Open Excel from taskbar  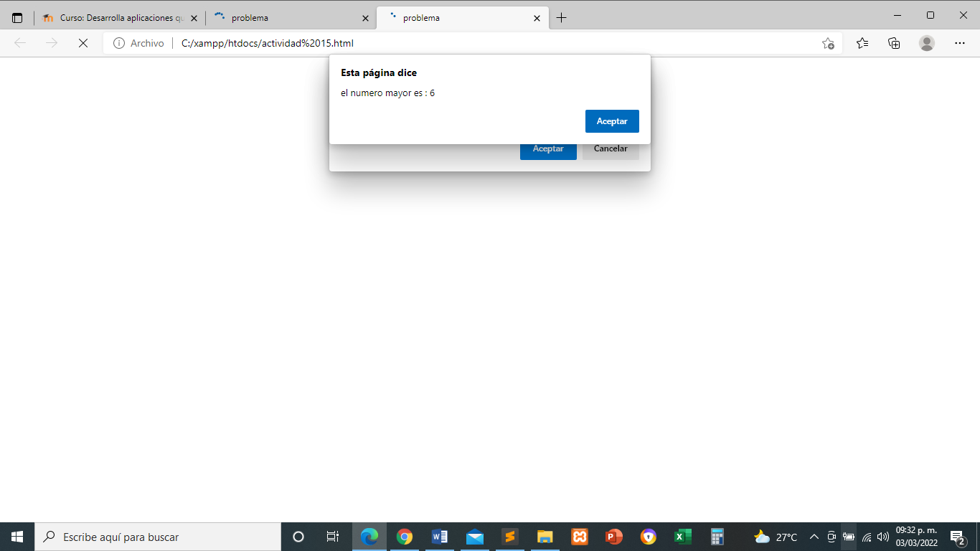tap(683, 537)
